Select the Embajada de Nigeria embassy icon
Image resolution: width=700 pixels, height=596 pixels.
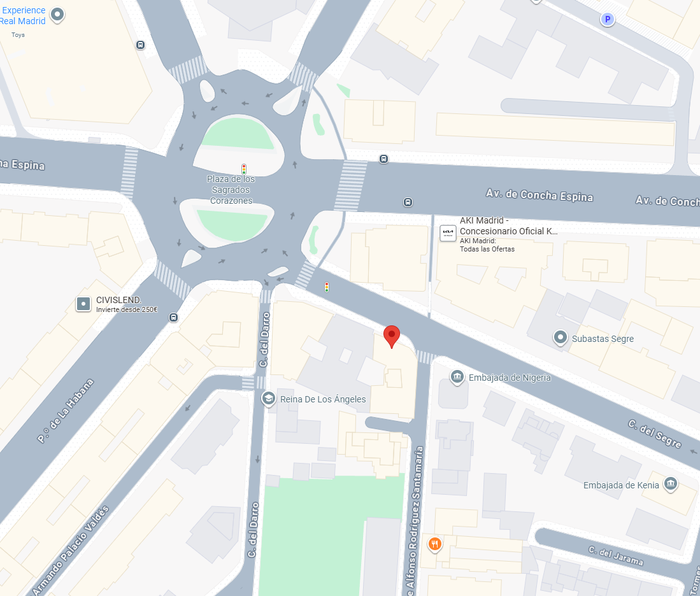click(x=457, y=377)
